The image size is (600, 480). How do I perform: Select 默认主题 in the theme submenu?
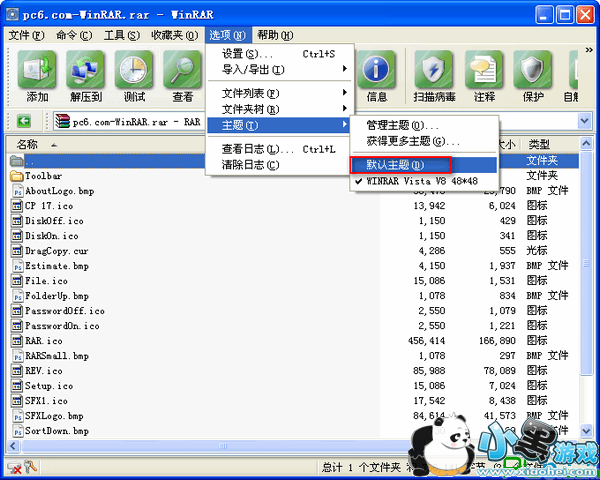tap(424, 165)
